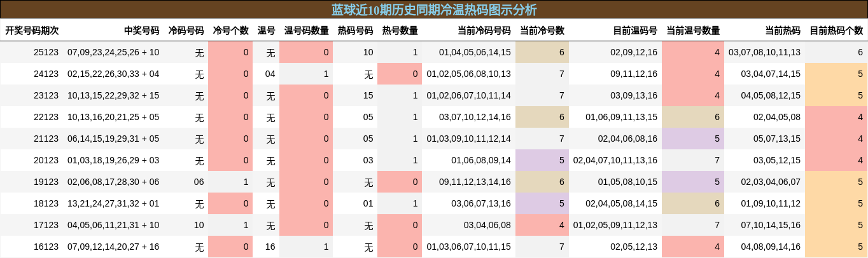Click the 温号码数量 column header
The height and width of the screenshot is (258, 868).
306,30
